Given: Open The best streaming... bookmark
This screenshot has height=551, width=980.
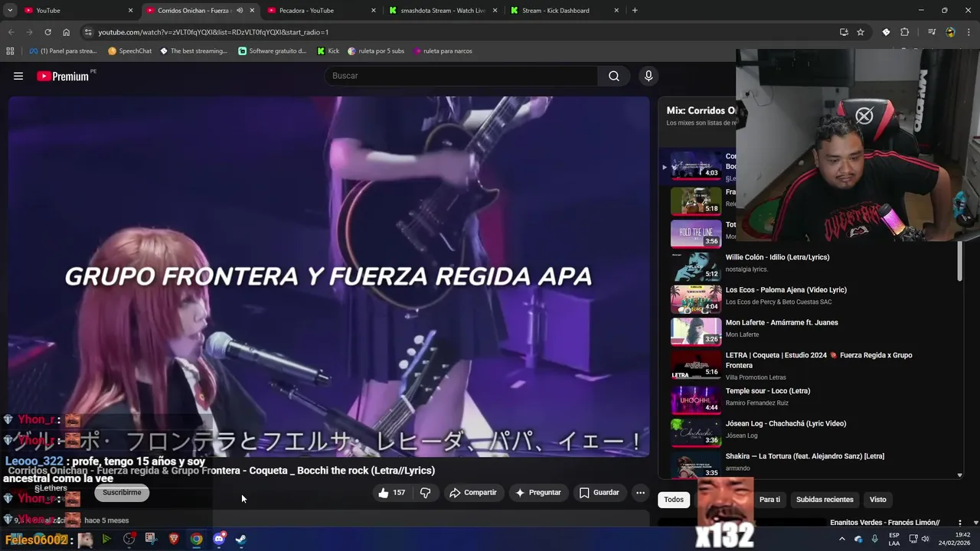Looking at the screenshot, I should click(194, 51).
